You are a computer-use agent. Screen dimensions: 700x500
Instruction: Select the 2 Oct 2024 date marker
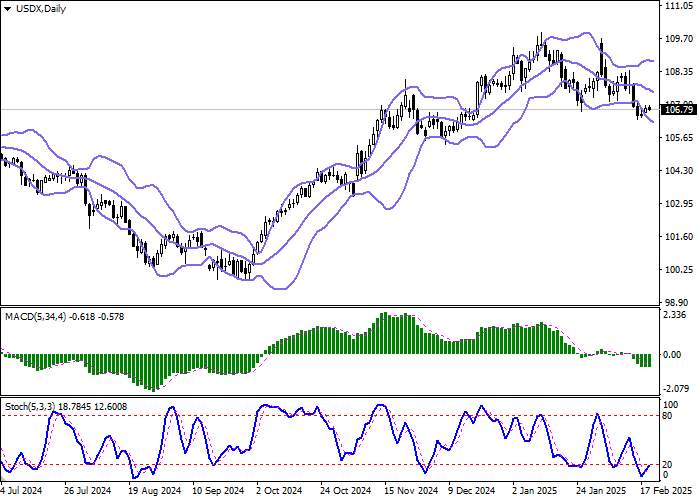280,491
